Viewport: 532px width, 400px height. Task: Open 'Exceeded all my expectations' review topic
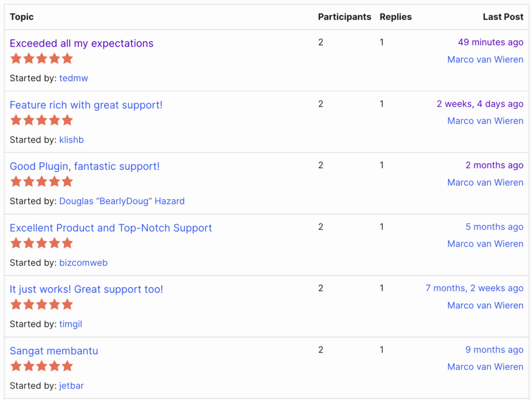(x=82, y=44)
